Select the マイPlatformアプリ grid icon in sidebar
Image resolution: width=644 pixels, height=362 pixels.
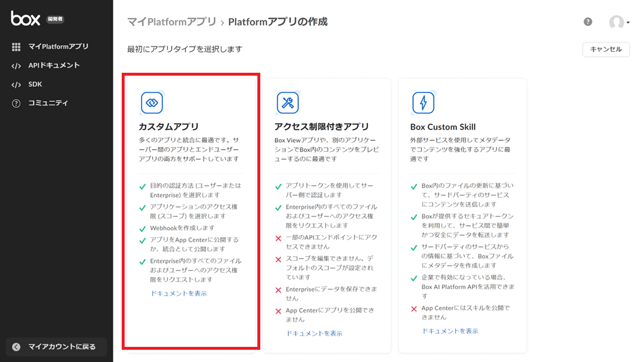15,47
